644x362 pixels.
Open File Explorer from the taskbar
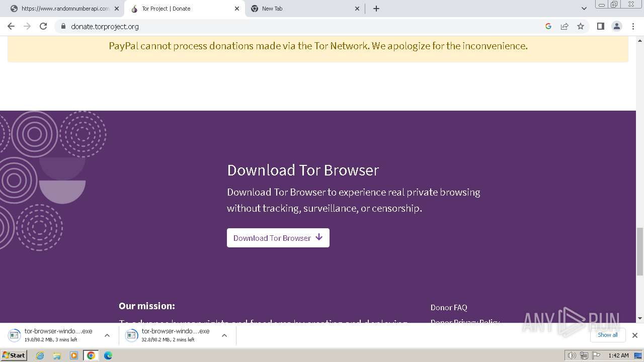pos(57,355)
